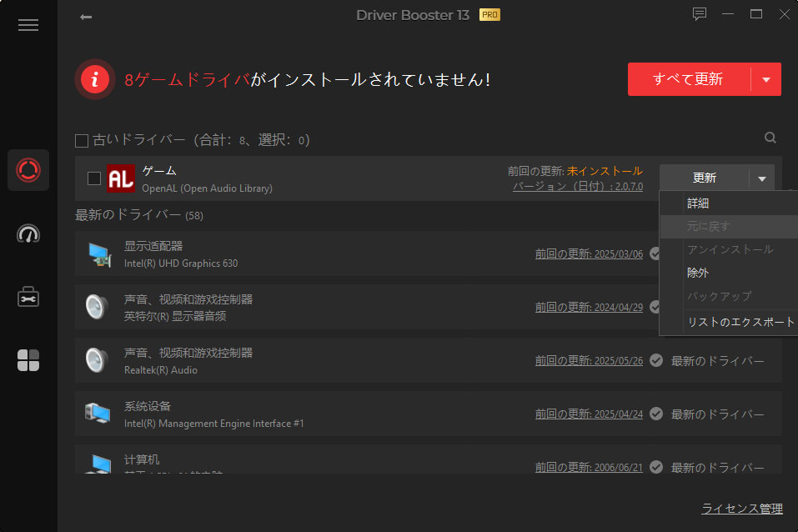Select the Intel(R) UHD Graphics 630 text
Viewport: 798px width, 532px height.
tap(181, 263)
